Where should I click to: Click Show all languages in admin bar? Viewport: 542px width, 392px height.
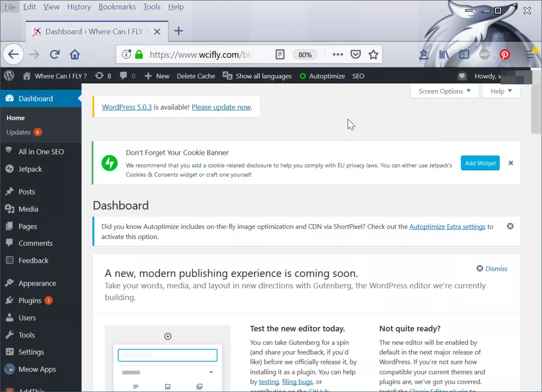point(257,76)
